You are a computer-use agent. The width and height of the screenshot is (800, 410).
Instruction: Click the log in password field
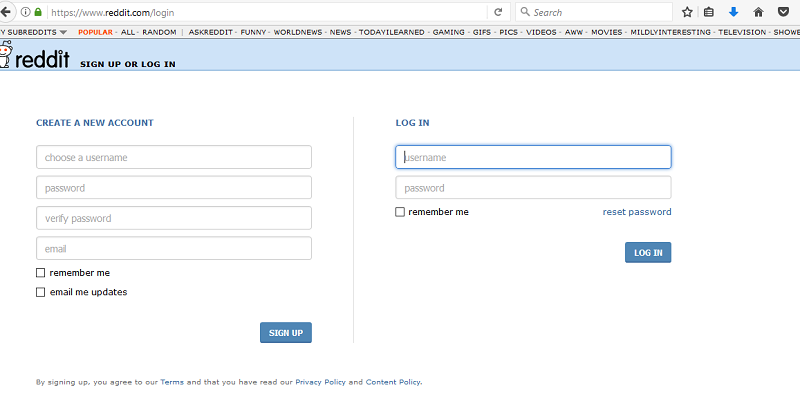533,188
